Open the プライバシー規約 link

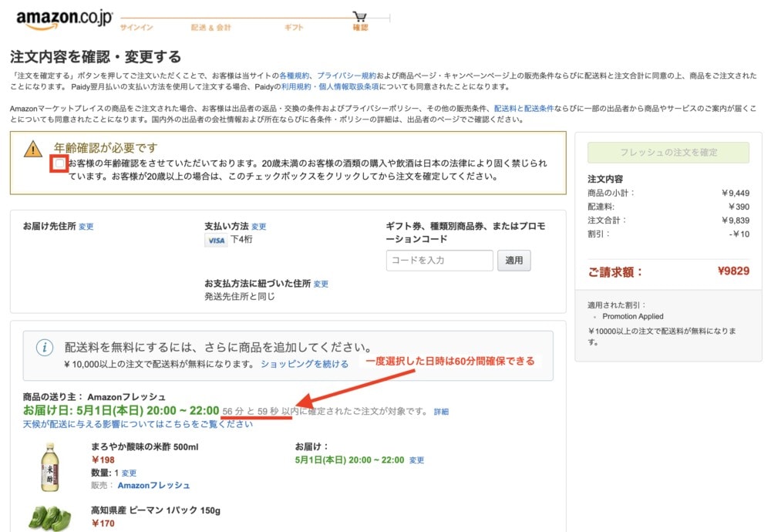[x=346, y=76]
